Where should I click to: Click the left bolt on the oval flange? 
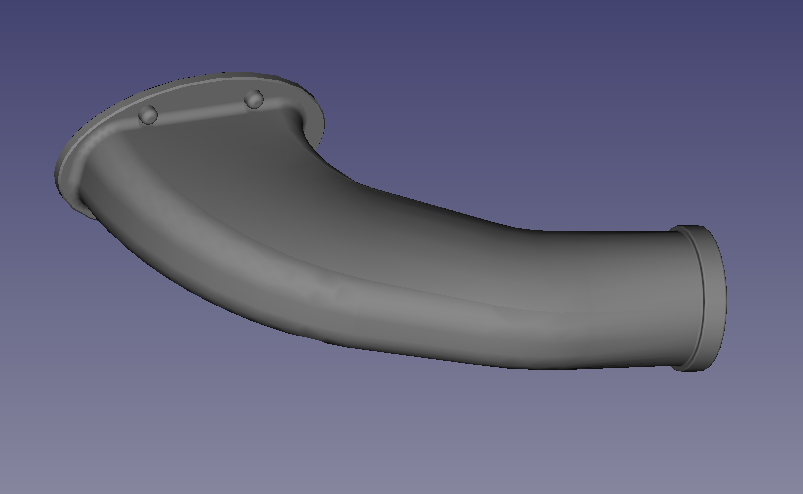pyautogui.click(x=148, y=115)
